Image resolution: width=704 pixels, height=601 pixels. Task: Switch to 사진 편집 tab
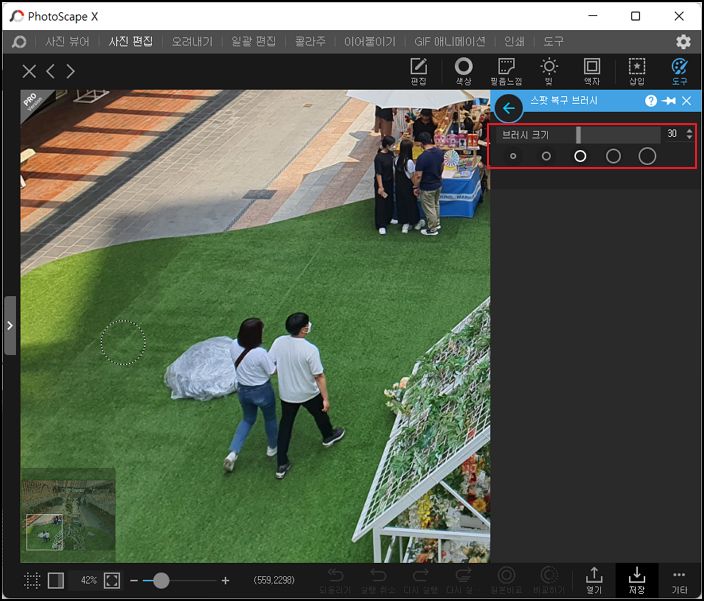tap(131, 42)
